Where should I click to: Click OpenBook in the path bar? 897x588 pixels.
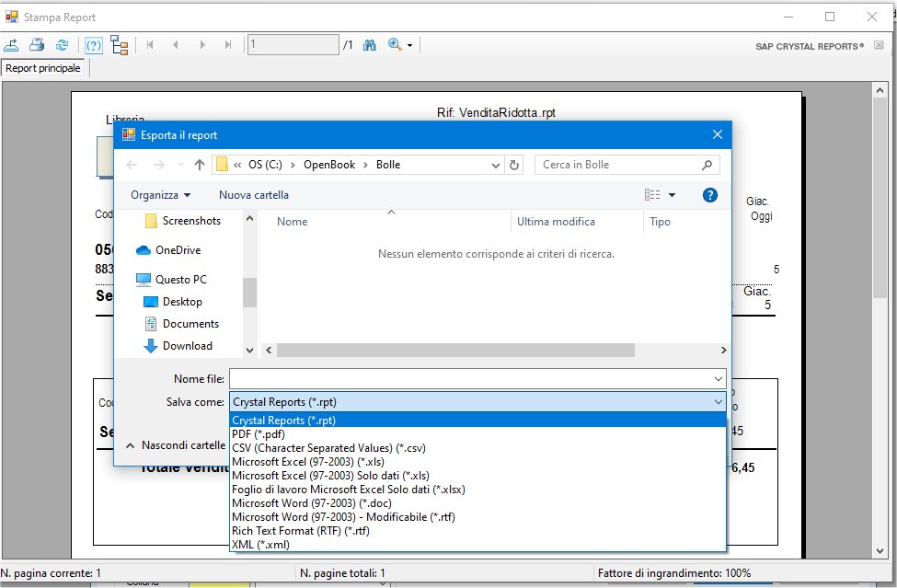329,165
